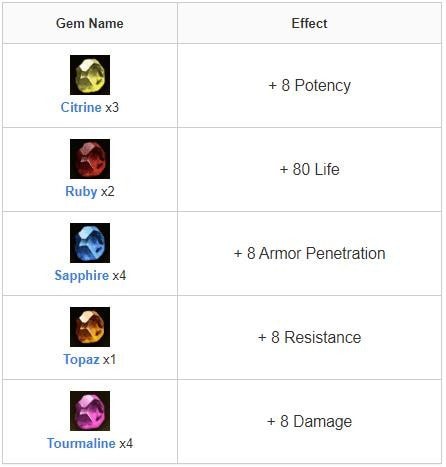Open the Tourmaline link
This screenshot has width=446, height=467.
click(x=81, y=443)
